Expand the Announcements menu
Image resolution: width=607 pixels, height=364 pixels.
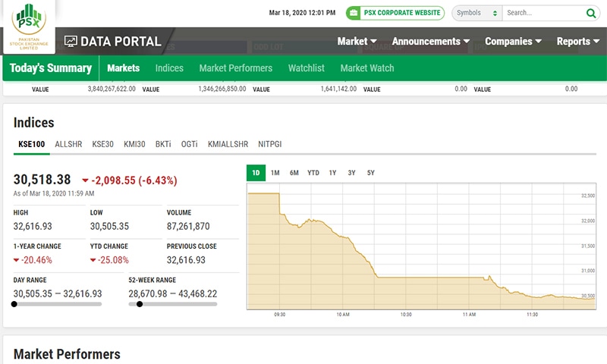[x=430, y=41]
